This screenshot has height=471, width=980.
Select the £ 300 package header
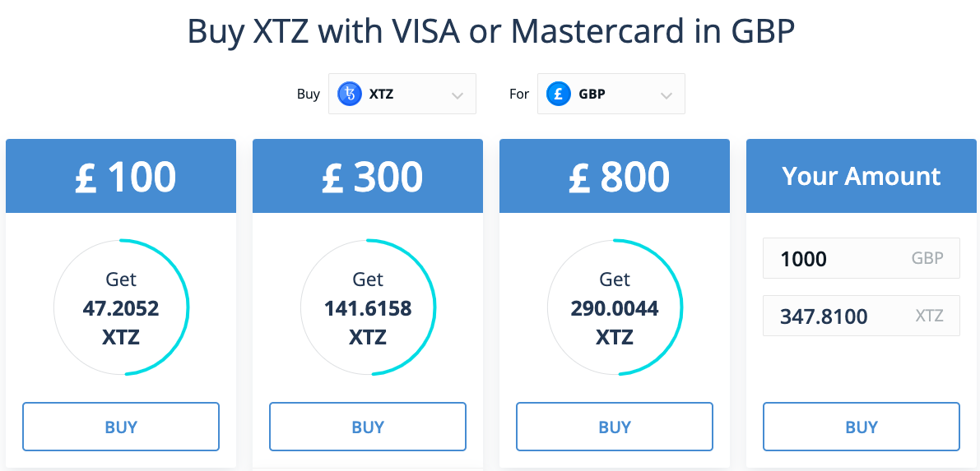[x=368, y=176]
